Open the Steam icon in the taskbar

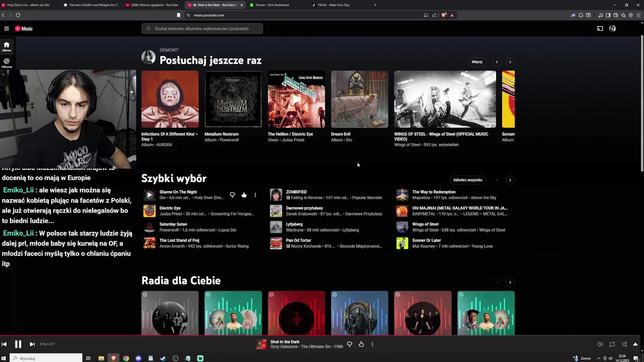tap(163, 358)
